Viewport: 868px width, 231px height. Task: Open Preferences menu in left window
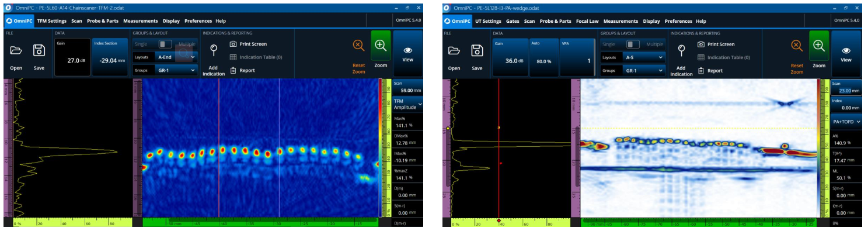198,21
